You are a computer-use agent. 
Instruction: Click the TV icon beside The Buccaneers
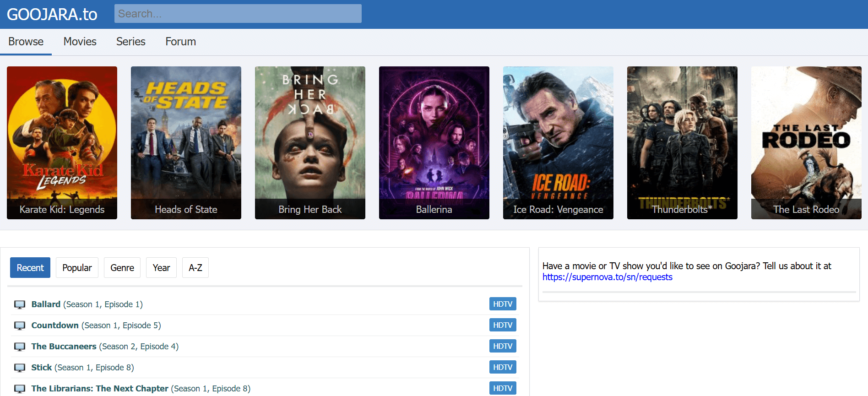[20, 347]
